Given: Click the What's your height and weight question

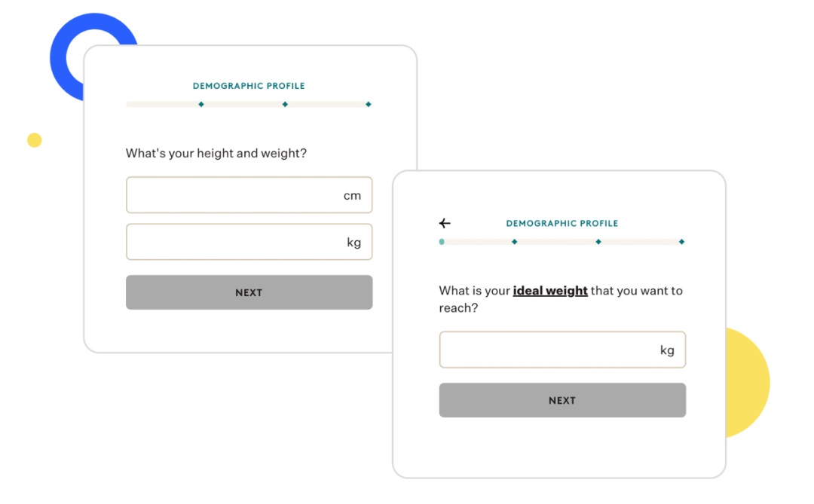Looking at the screenshot, I should pos(216,153).
